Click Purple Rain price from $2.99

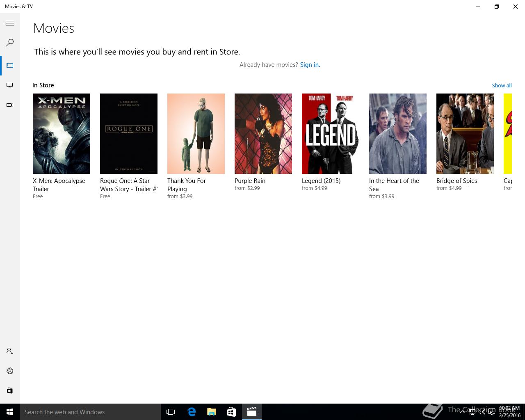247,188
